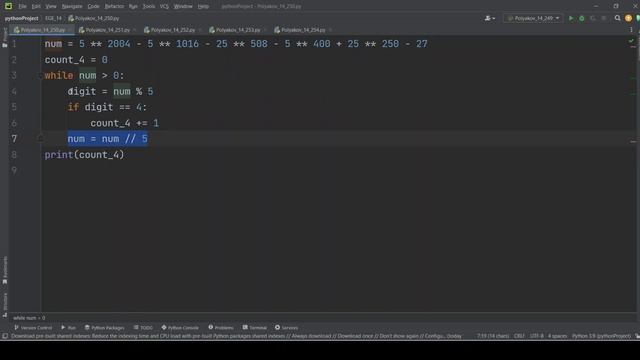Open the File menu
This screenshot has height=360, width=640.
[22, 6]
